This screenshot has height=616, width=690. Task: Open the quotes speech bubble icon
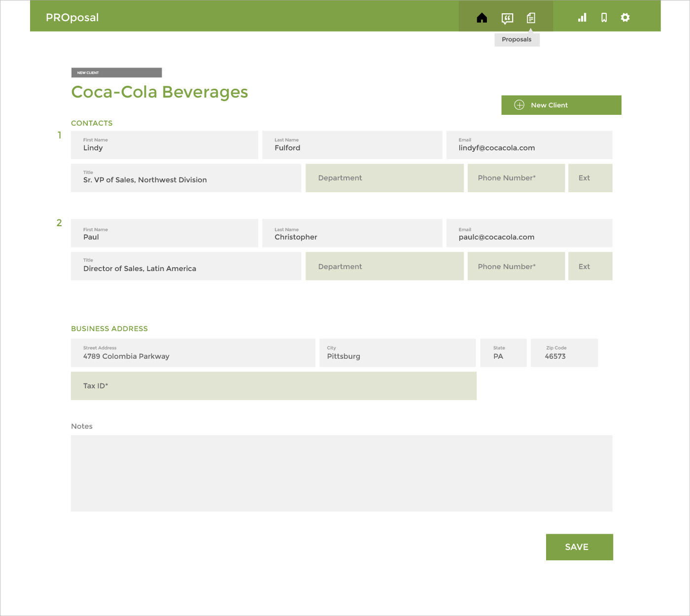click(507, 18)
